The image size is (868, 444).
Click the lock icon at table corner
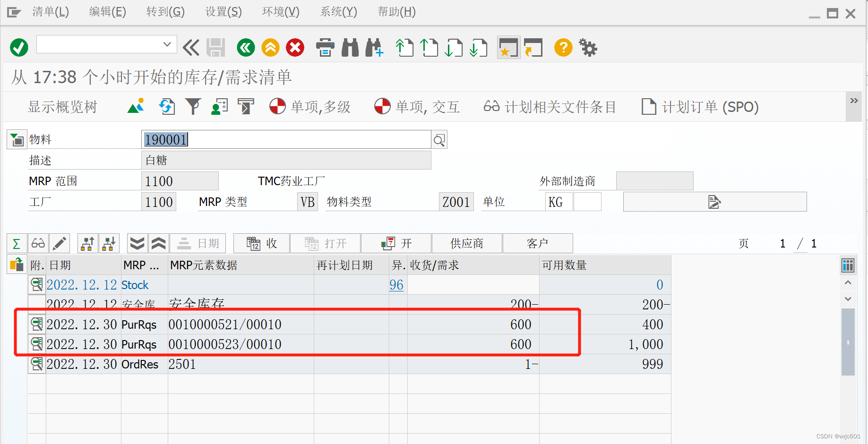point(17,265)
